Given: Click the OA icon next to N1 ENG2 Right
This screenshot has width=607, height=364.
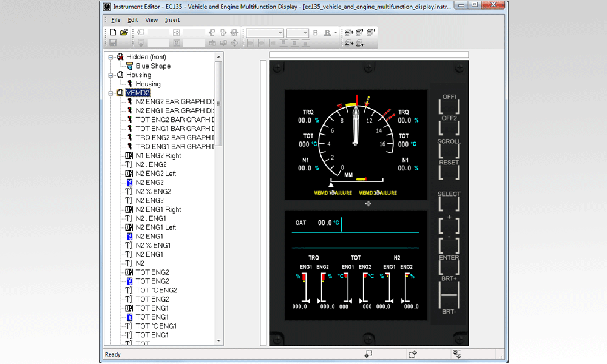Looking at the screenshot, I should click(128, 155).
